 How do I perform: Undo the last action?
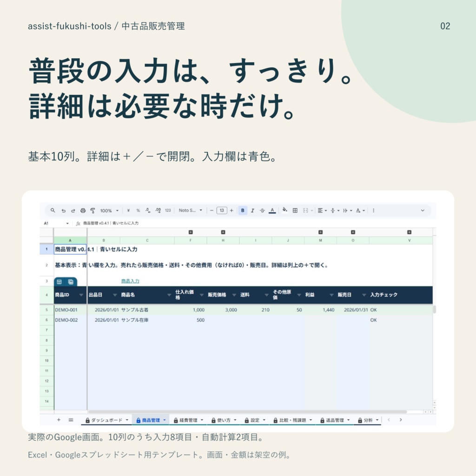pos(63,211)
